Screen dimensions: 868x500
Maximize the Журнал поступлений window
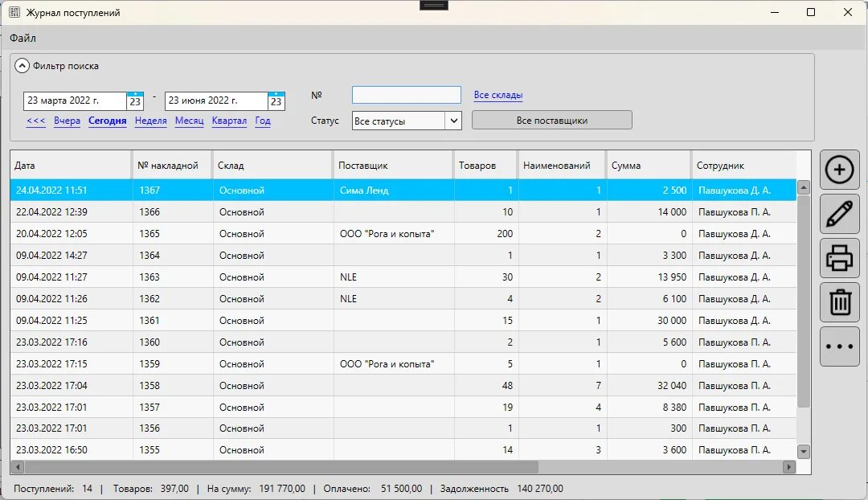pos(810,12)
